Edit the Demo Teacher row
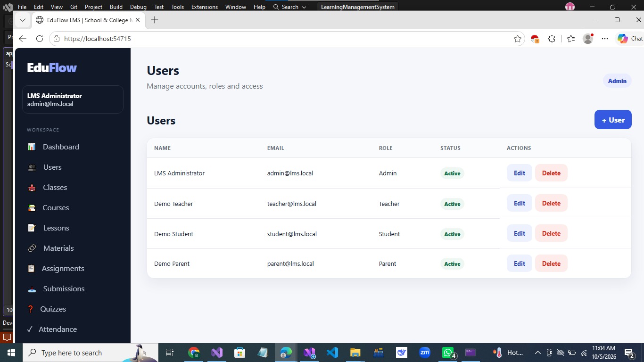The image size is (644, 362). pyautogui.click(x=520, y=203)
